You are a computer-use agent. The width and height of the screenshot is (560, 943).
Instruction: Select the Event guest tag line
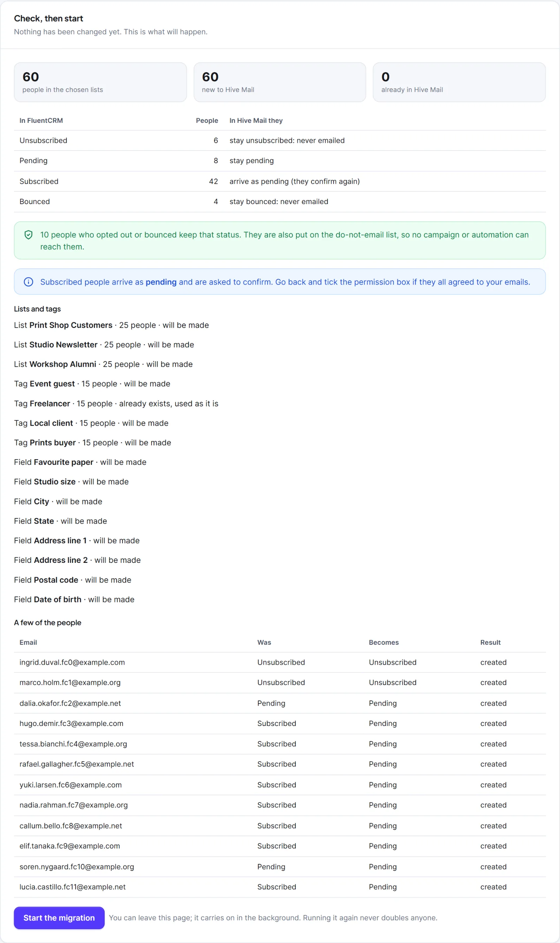[x=92, y=384]
